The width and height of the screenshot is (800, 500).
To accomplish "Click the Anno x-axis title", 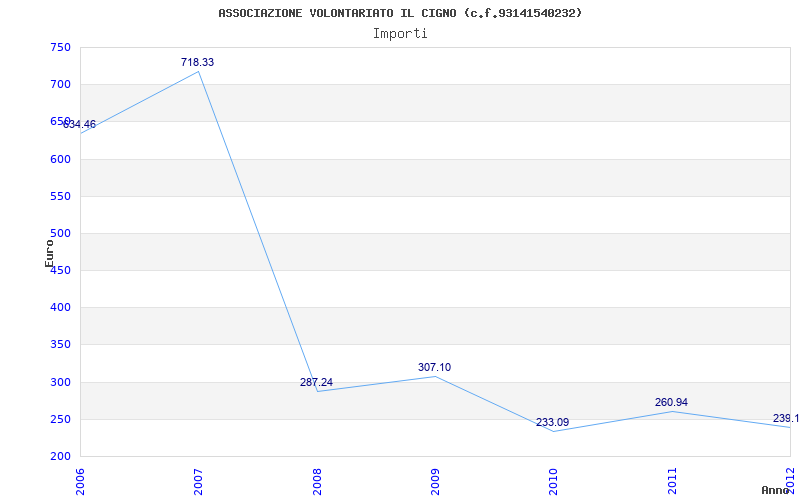I will click(x=775, y=490).
